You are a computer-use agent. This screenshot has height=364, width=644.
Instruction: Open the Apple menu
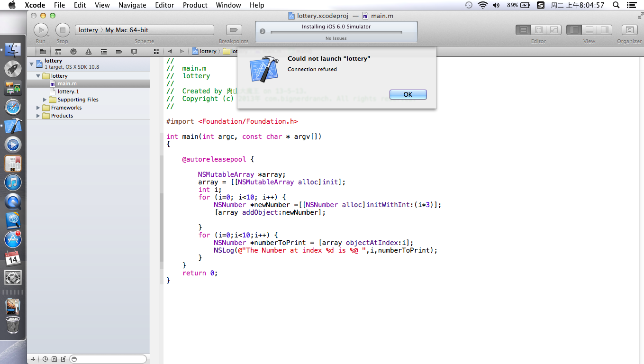tap(12, 5)
